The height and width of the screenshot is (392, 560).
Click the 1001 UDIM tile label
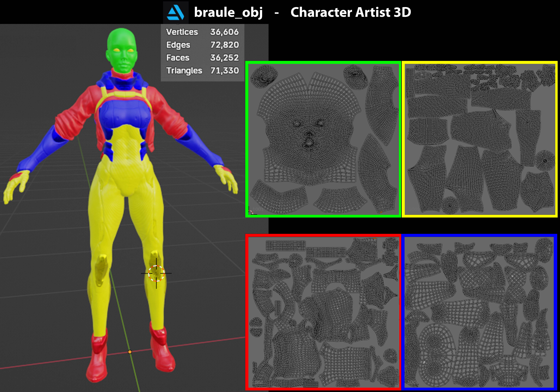258,209
